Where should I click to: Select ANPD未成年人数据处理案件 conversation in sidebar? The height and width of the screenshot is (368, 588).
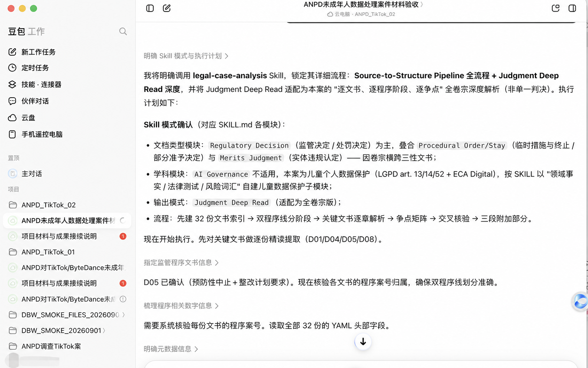coord(67,220)
